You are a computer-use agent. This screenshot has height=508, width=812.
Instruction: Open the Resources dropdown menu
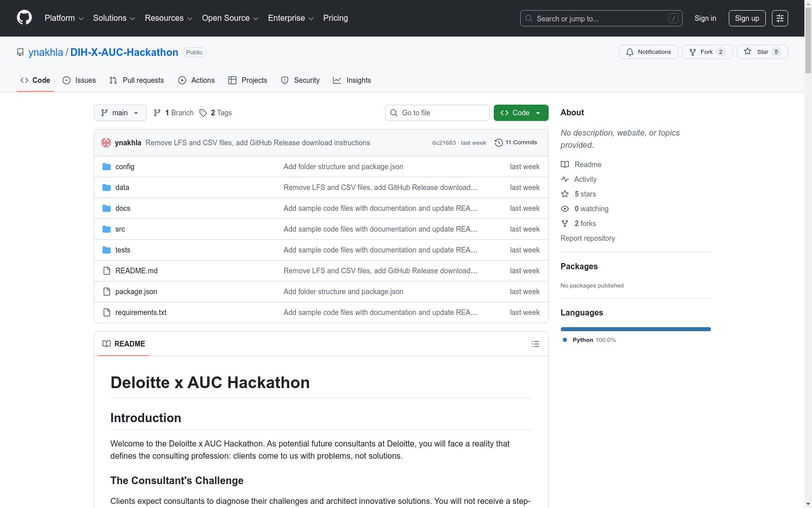click(x=168, y=18)
